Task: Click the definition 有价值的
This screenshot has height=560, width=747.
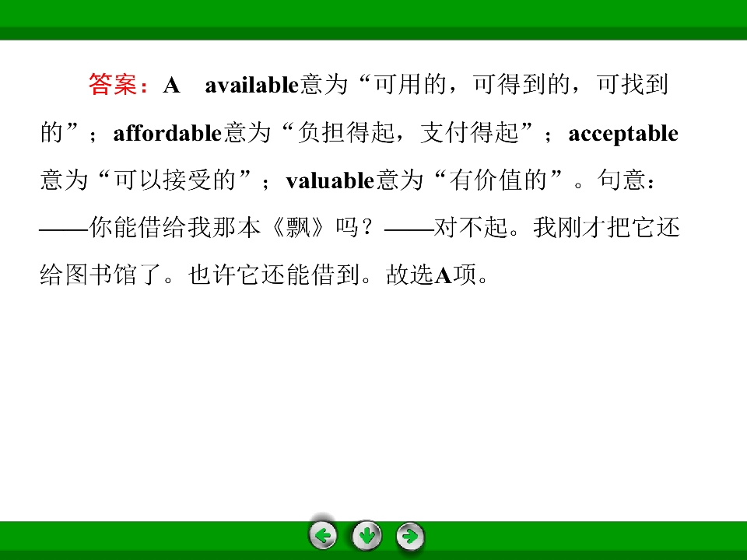Action: [x=498, y=180]
